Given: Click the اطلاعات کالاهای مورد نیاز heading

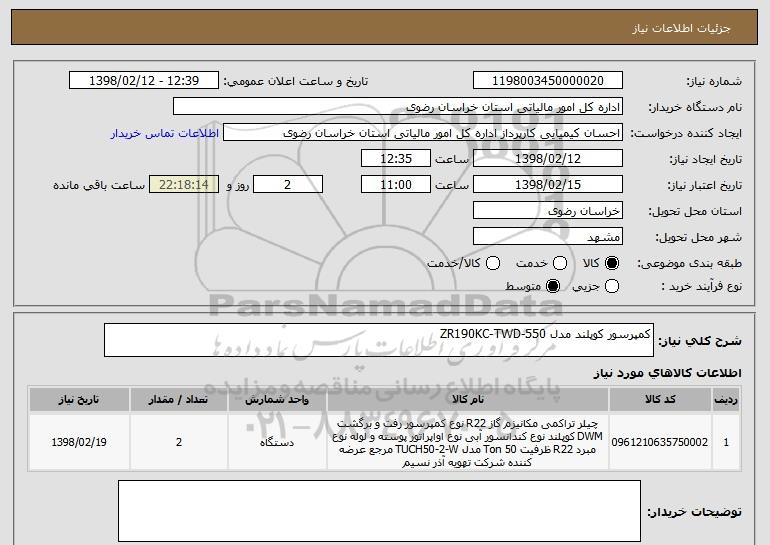Looking at the screenshot, I should click(x=667, y=373).
